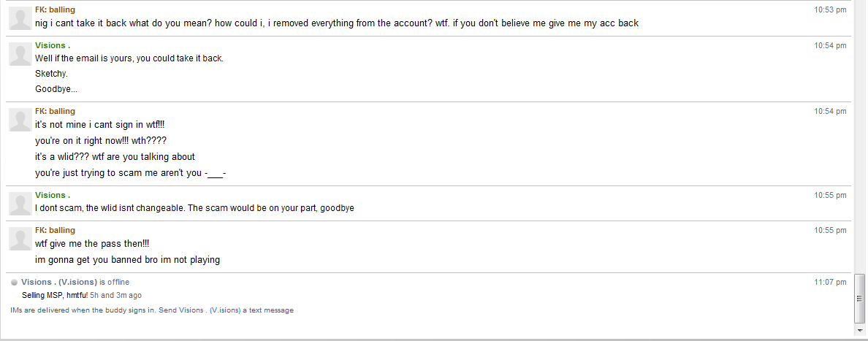Screen dimensions: 868x341
Task: Click the 'FK: balling' name at 10:54 pm
Action: point(55,111)
